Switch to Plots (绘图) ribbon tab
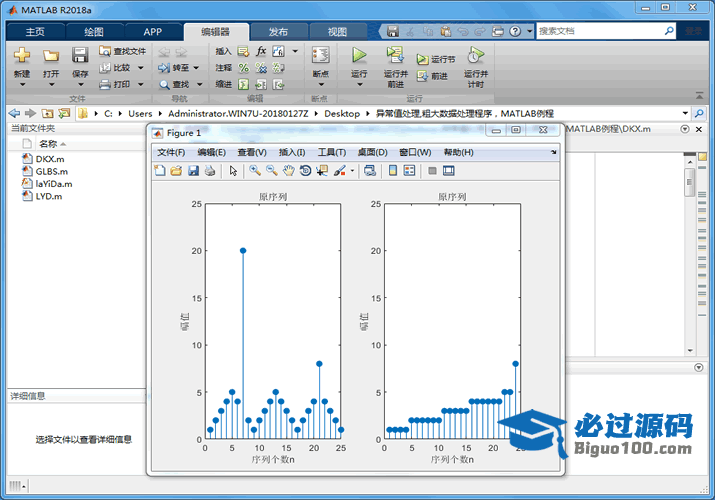The image size is (715, 500). click(x=94, y=32)
